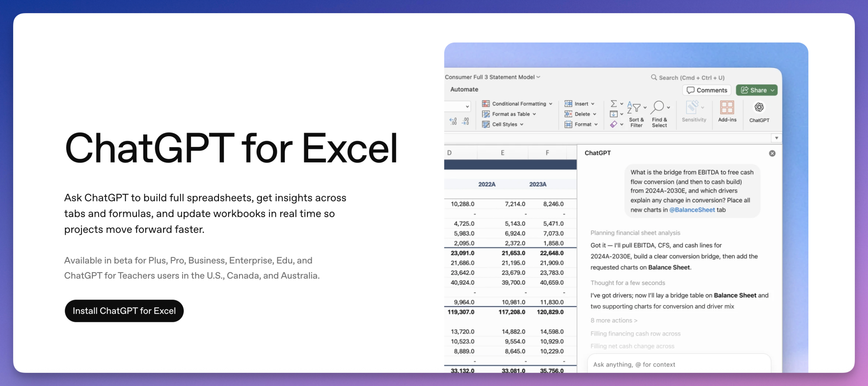Click the Sort & Filter icon
This screenshot has width=868, height=386.
point(634,108)
